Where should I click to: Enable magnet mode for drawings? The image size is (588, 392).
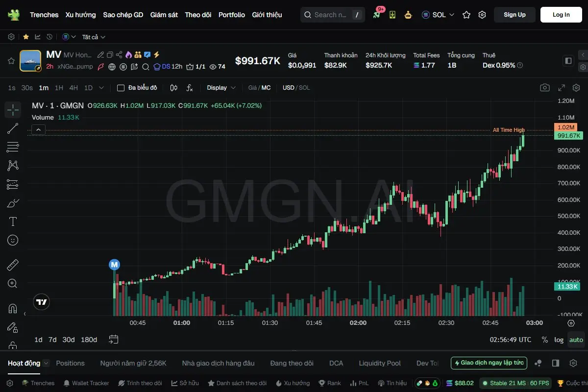[13, 309]
